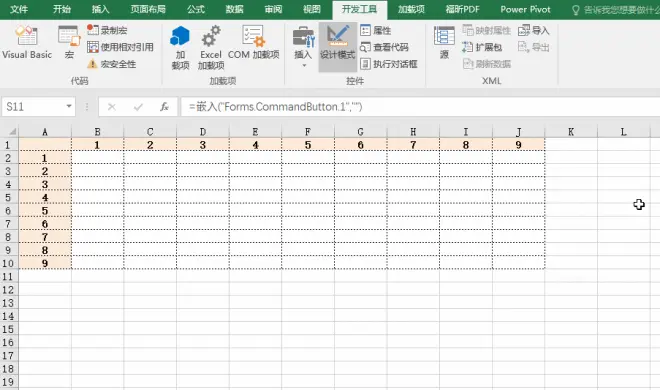The image size is (660, 390).
Task: Switch to the Data (数据) tab
Action: [234, 9]
